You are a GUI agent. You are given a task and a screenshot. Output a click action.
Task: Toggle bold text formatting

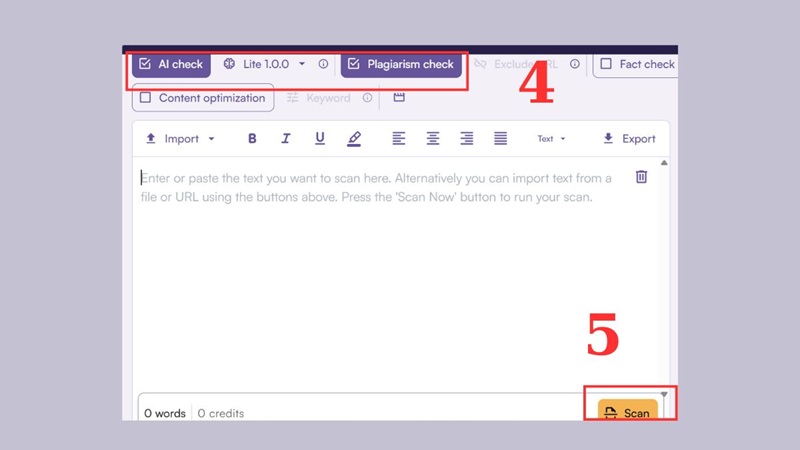click(252, 139)
